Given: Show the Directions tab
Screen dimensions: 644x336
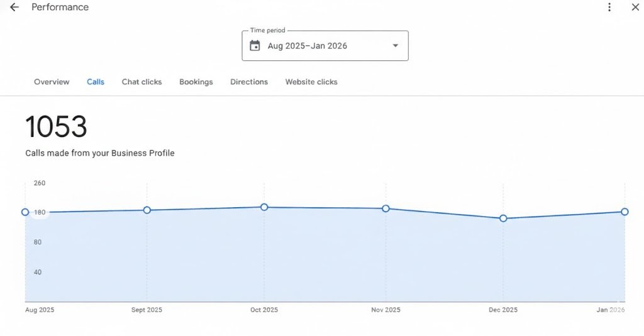Looking at the screenshot, I should pos(249,82).
